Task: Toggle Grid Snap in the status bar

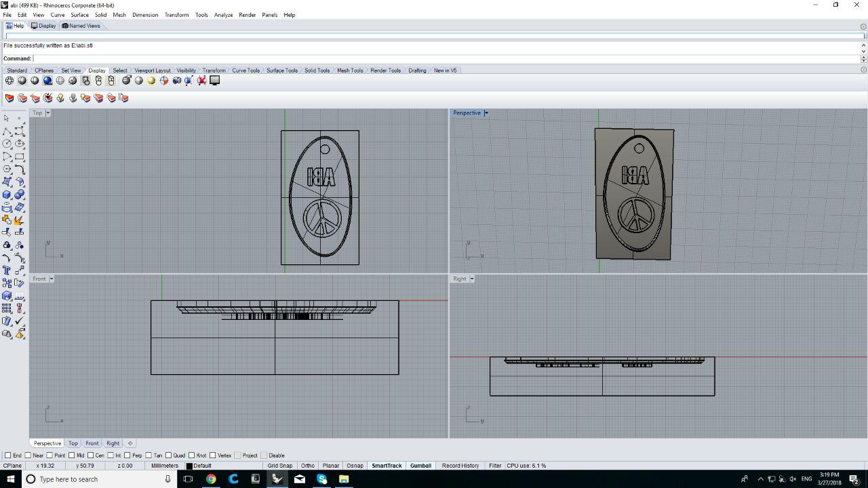Action: tap(280, 466)
